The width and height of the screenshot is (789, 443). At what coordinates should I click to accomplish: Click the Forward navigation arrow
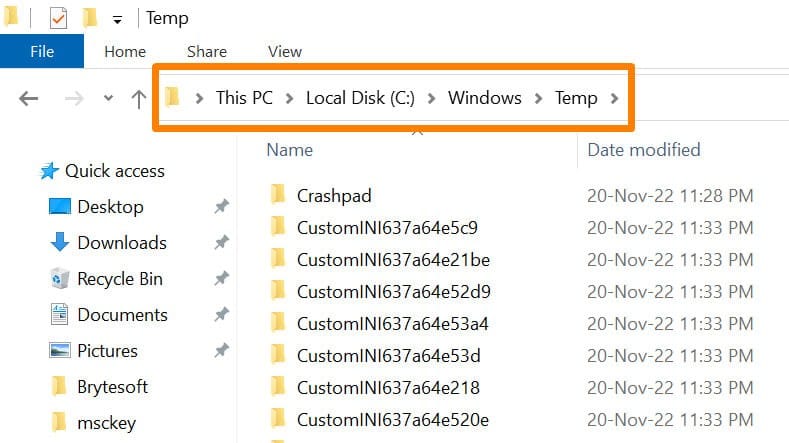click(74, 98)
